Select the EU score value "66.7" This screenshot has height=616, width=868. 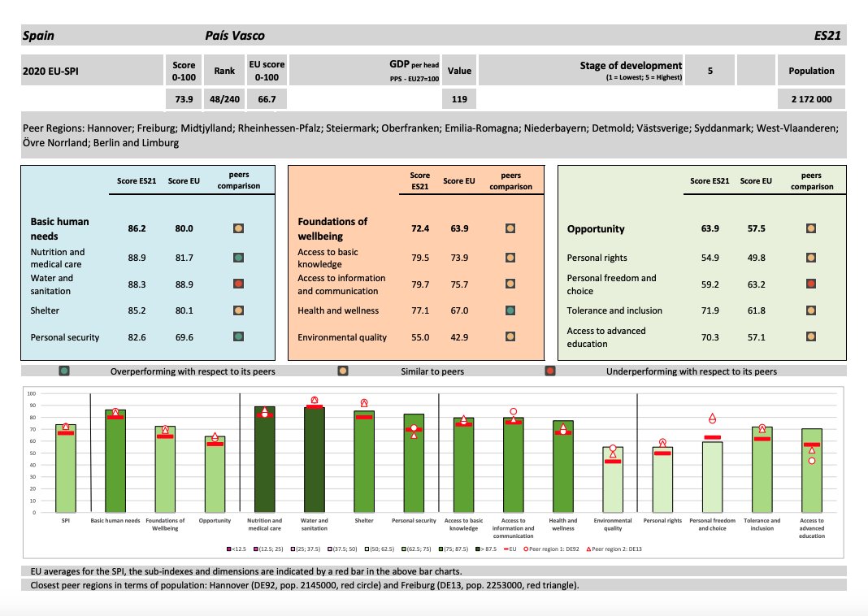pyautogui.click(x=267, y=99)
